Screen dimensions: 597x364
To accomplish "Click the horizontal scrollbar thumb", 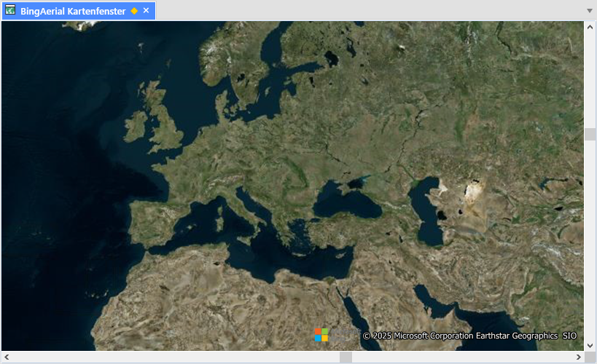I will 346,357.
